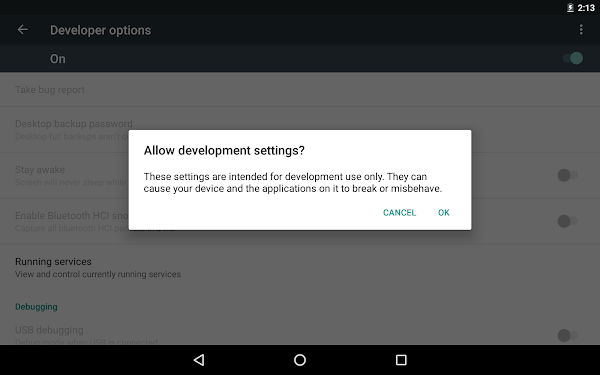Open recent apps with the square button
Viewport: 600px width, 375px height.
pos(401,360)
